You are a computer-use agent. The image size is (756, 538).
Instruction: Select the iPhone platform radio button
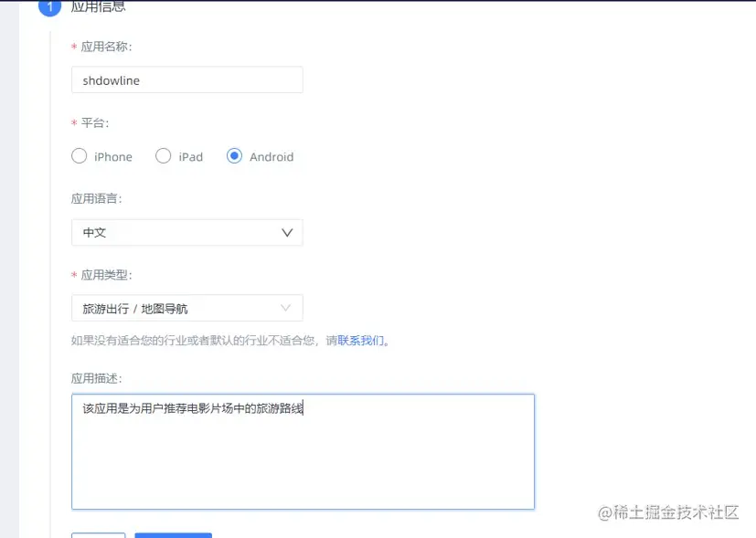coord(79,156)
